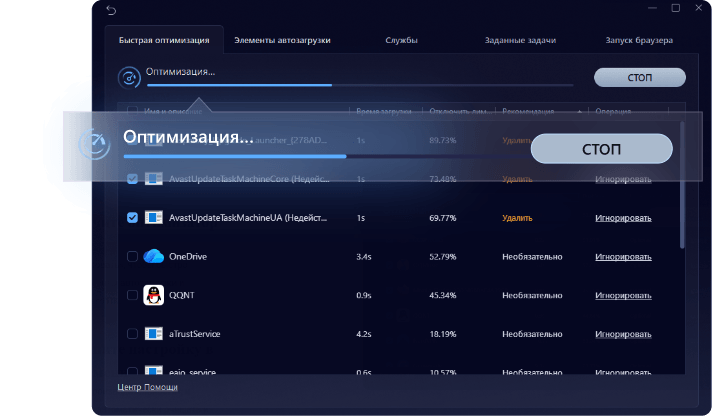The image size is (712, 416).
Task: Click the large СТОП button in the zoomed overlay
Action: pyautogui.click(x=601, y=149)
